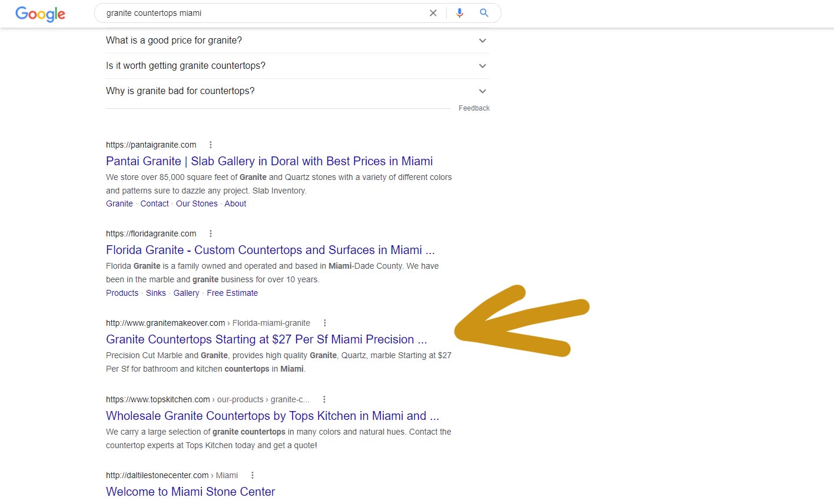The height and width of the screenshot is (504, 834).
Task: Send feedback on People also ask
Action: pyautogui.click(x=474, y=108)
